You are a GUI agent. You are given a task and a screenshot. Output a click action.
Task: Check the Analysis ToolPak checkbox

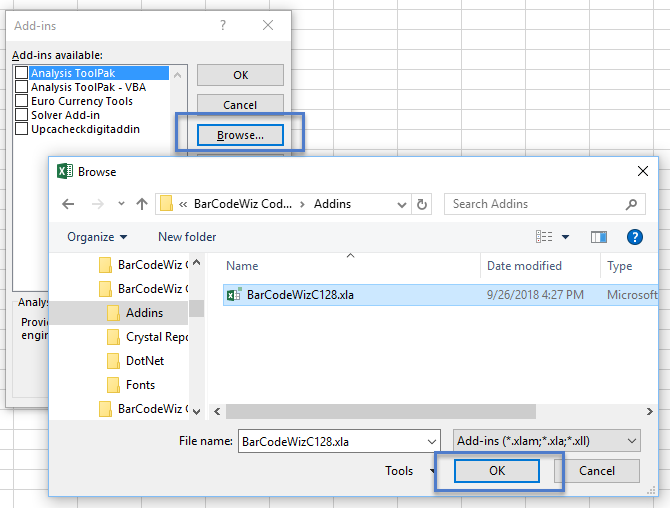coord(21,73)
